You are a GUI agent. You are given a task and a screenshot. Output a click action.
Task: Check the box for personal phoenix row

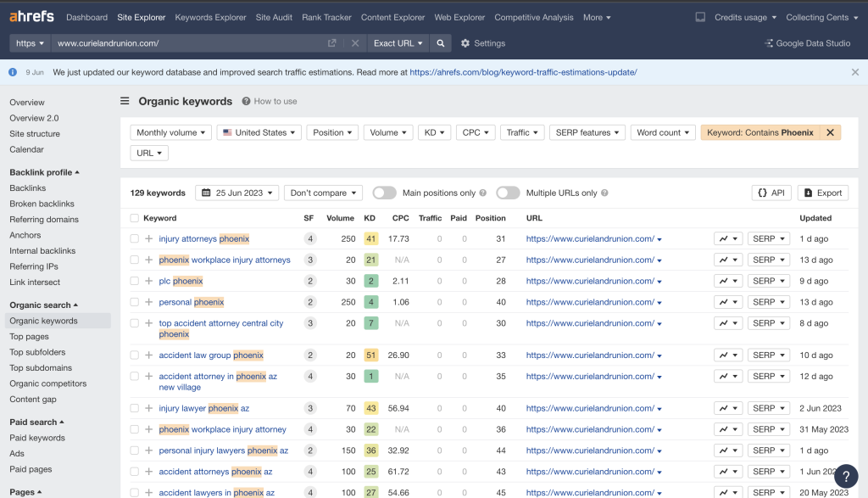click(134, 302)
